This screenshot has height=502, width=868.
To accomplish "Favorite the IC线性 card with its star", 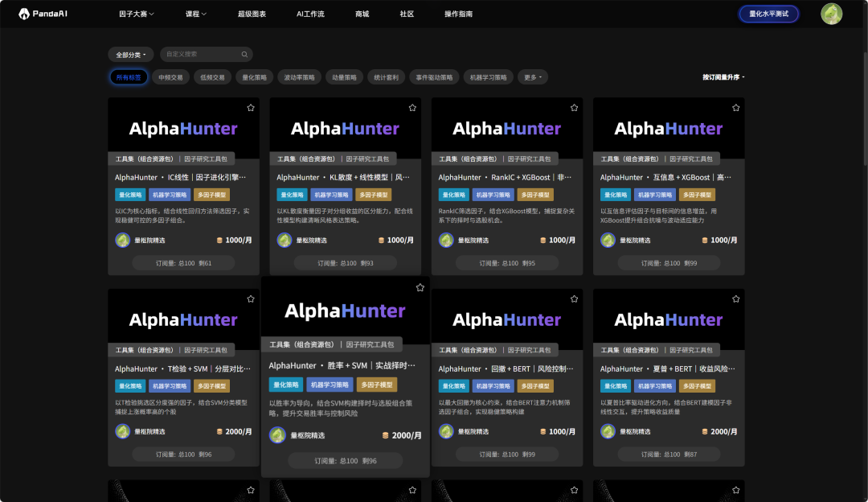I will pyautogui.click(x=251, y=108).
